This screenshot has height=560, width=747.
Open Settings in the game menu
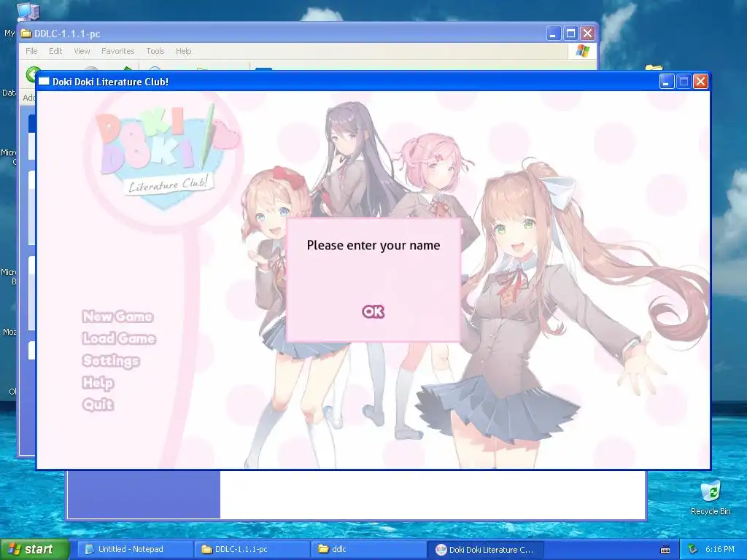111,360
